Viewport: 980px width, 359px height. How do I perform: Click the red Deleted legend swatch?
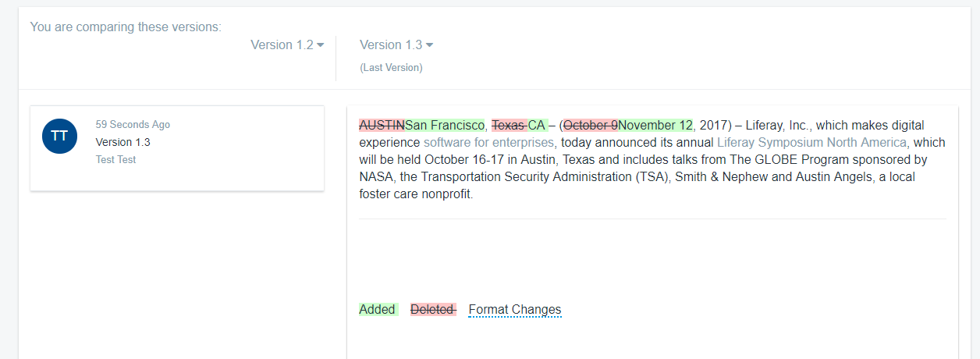pos(434,310)
